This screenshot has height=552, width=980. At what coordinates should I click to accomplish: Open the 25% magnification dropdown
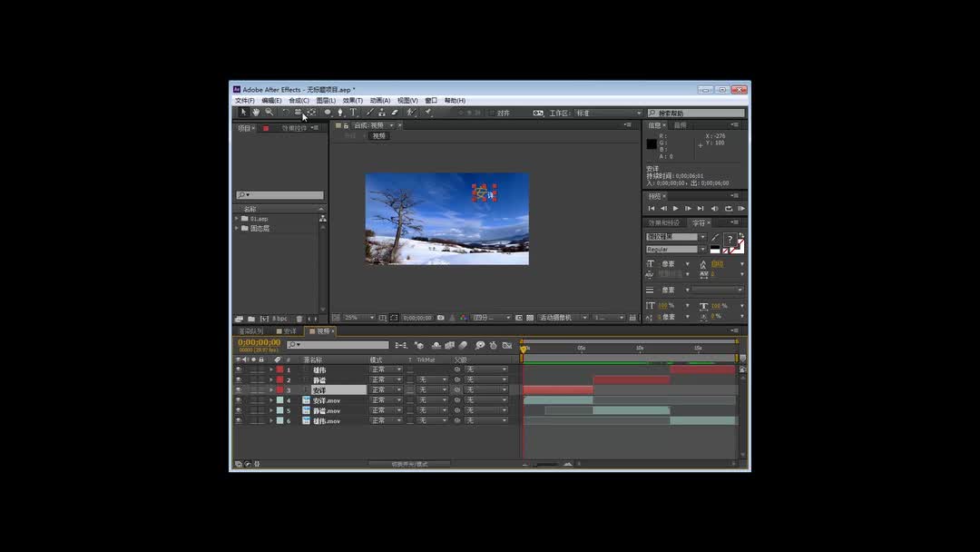coord(358,318)
